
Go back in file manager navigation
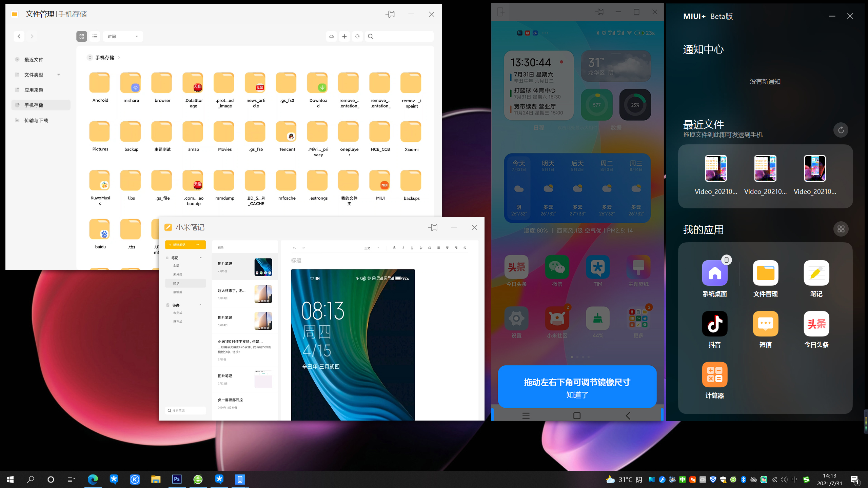pos(19,36)
